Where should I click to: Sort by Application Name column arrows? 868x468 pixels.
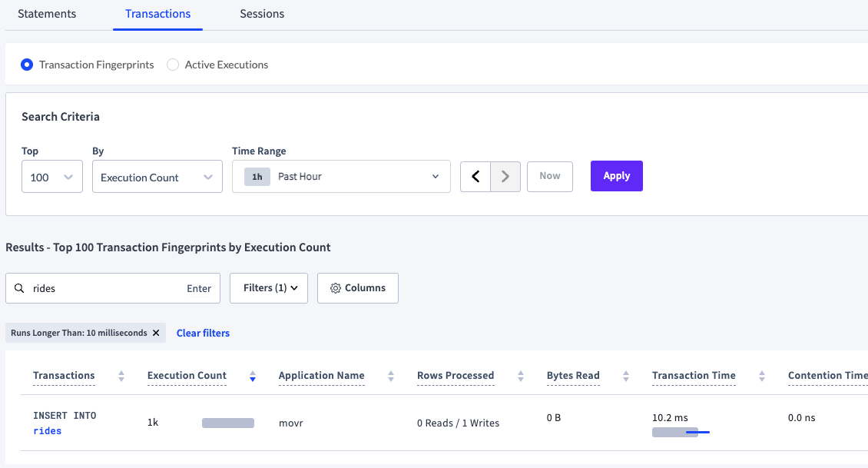pyautogui.click(x=391, y=377)
